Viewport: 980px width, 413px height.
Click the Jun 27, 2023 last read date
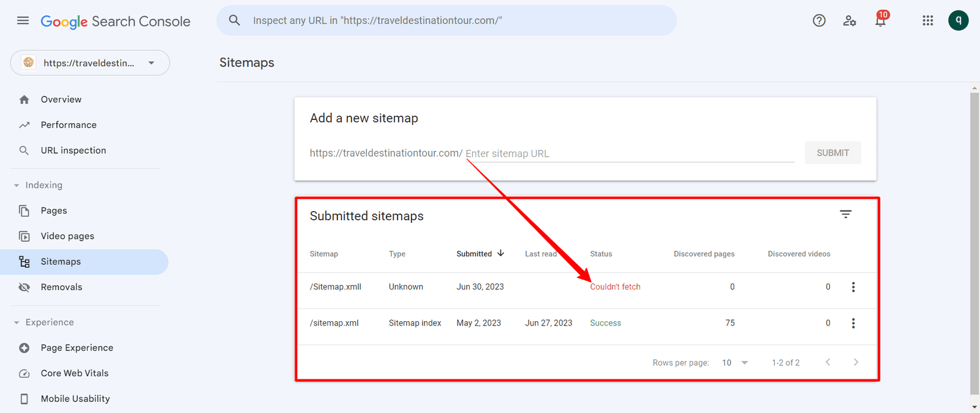click(x=549, y=322)
